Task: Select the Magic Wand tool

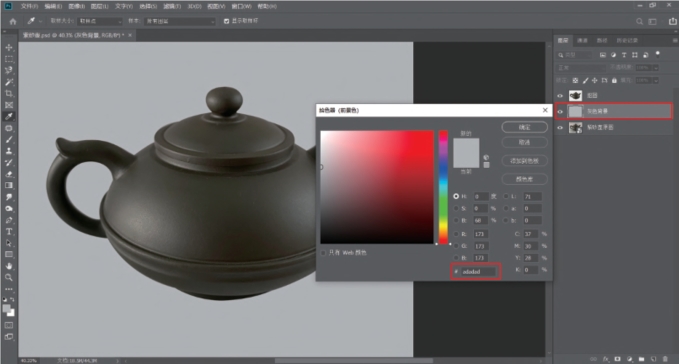Action: click(x=9, y=82)
